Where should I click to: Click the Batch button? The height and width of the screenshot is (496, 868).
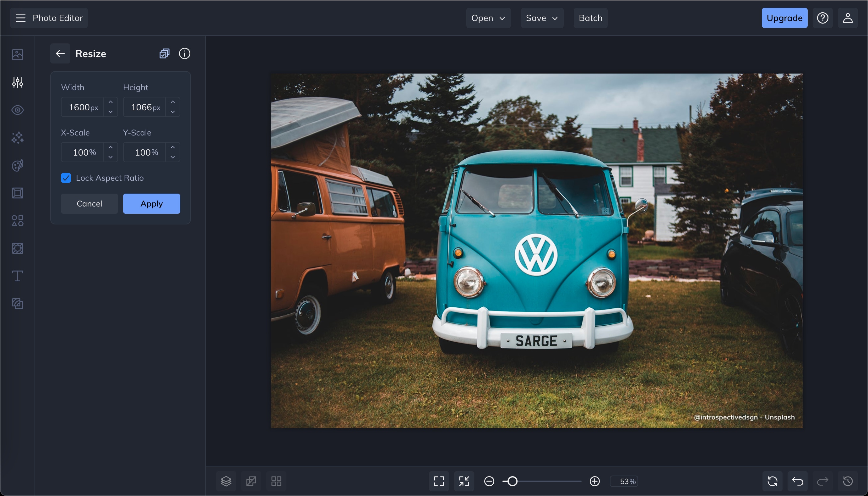[590, 18]
